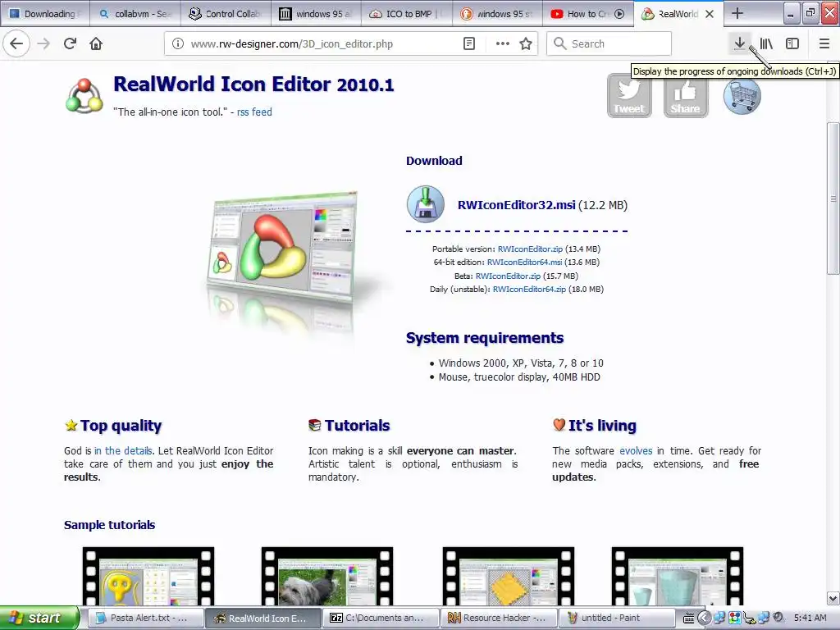This screenshot has width=840, height=630.
Task: Toggle reader view in address bar
Action: (x=468, y=43)
